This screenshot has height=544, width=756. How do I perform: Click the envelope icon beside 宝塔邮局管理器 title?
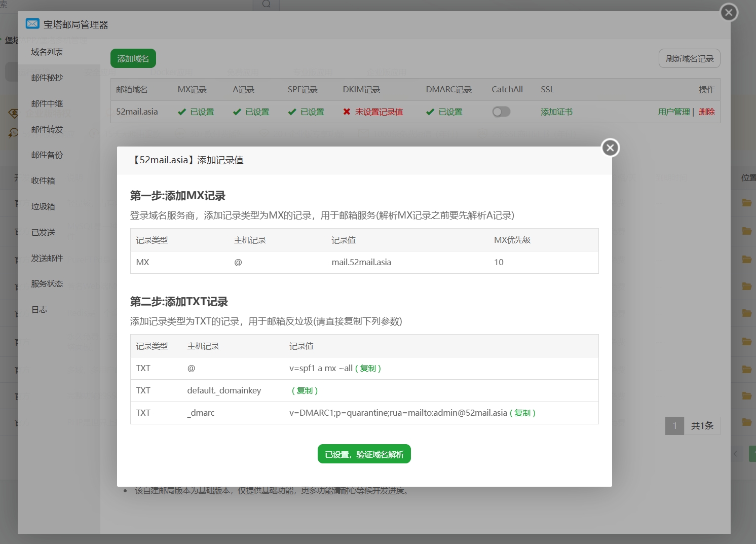tap(32, 23)
